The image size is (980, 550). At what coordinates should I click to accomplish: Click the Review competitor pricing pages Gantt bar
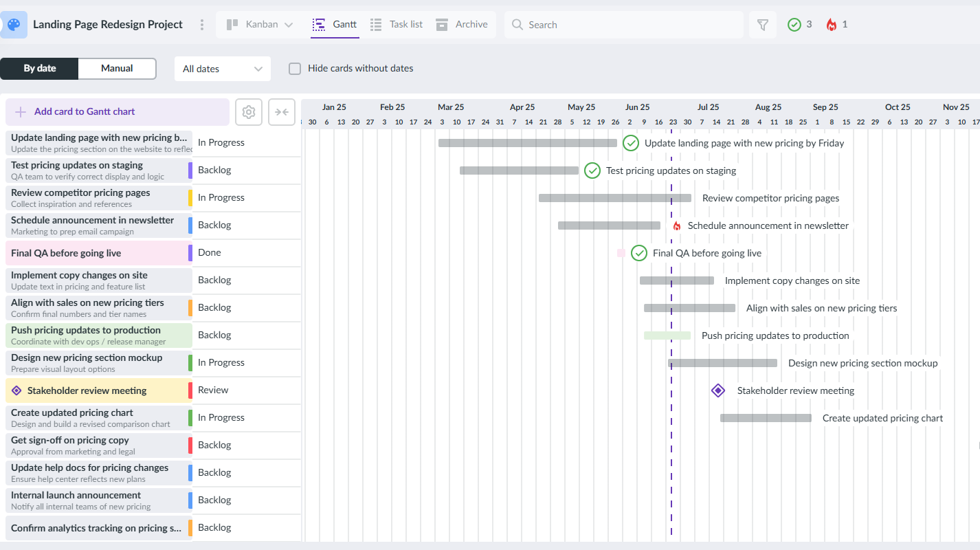[x=615, y=198]
